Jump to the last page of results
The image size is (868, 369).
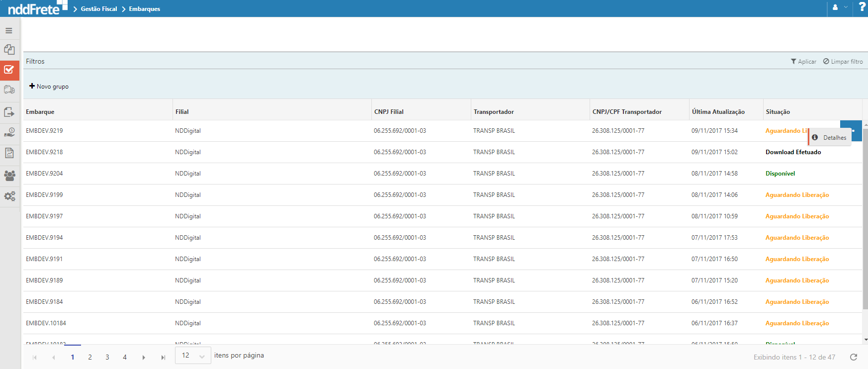click(163, 357)
